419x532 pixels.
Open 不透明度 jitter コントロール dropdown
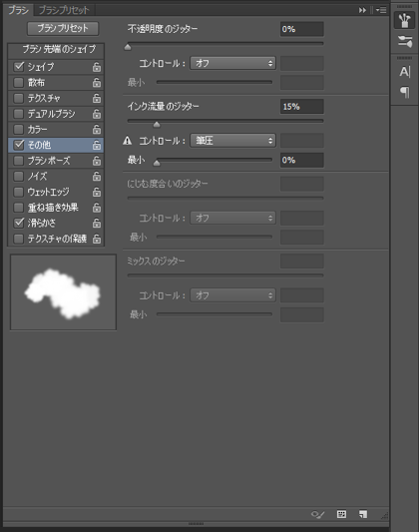[232, 63]
